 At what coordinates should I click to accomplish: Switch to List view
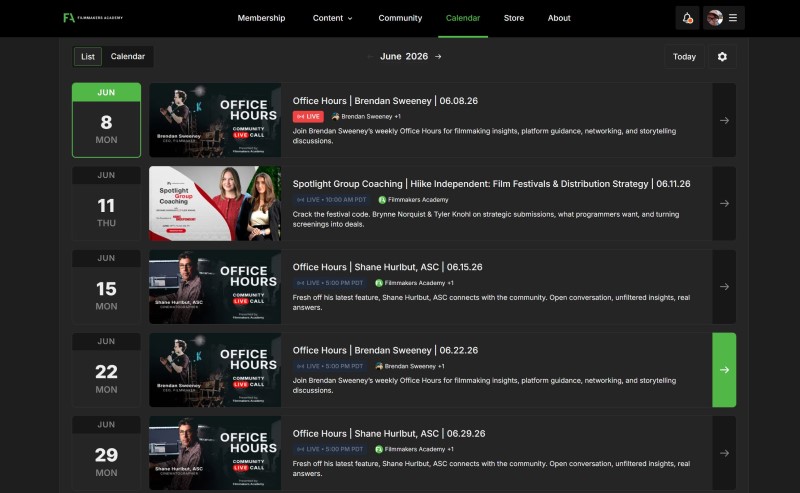(x=88, y=57)
